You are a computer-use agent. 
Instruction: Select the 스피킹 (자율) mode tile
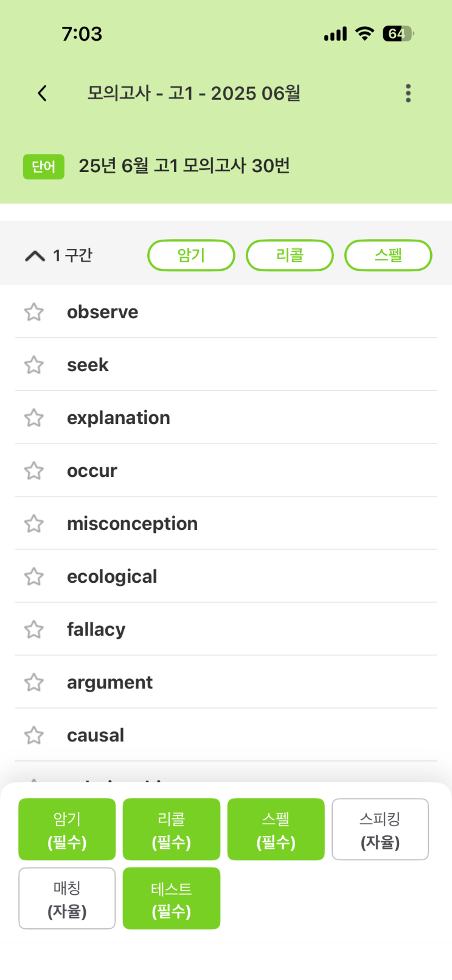click(x=380, y=829)
